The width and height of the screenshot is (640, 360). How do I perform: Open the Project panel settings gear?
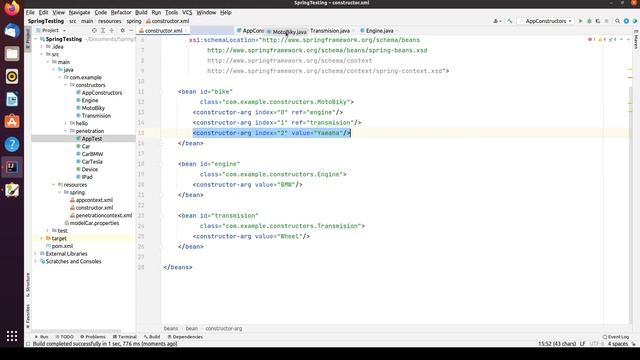point(122,30)
